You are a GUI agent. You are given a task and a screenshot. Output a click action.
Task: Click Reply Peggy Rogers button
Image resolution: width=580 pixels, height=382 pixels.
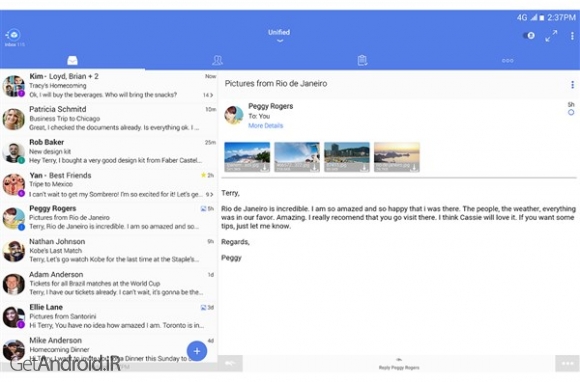click(x=399, y=364)
